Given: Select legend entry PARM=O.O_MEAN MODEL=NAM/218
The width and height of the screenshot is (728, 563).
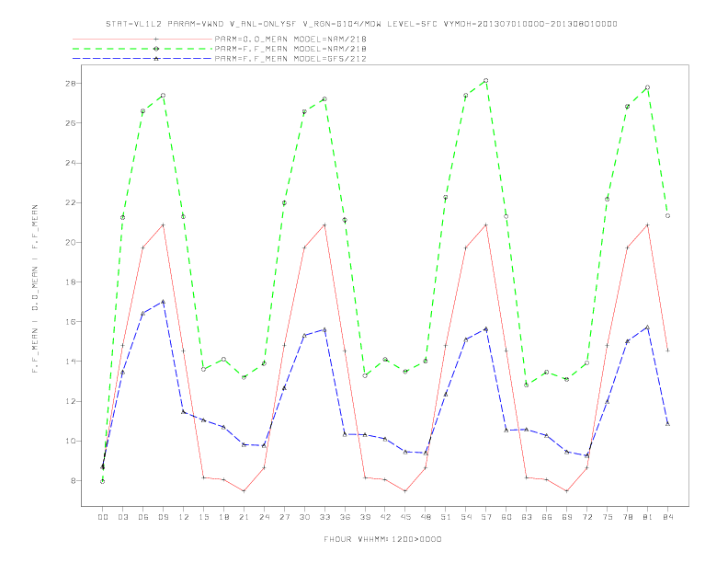Looking at the screenshot, I should (x=290, y=39).
